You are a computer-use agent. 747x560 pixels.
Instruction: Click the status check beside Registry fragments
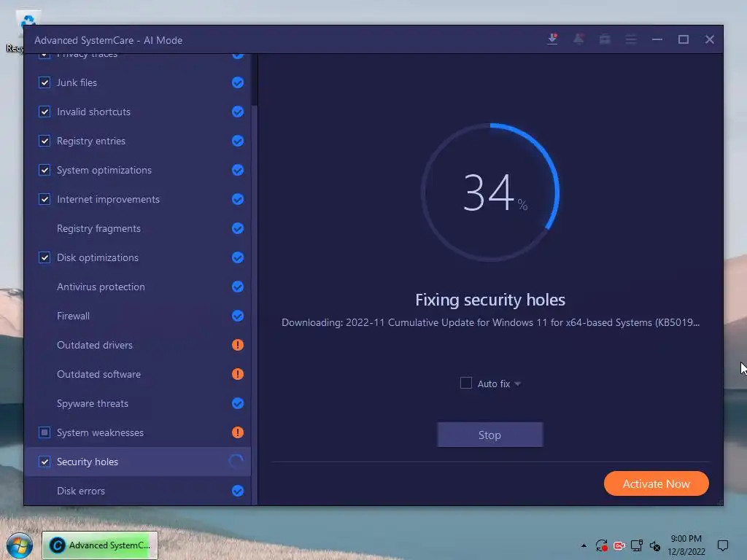pyautogui.click(x=238, y=228)
